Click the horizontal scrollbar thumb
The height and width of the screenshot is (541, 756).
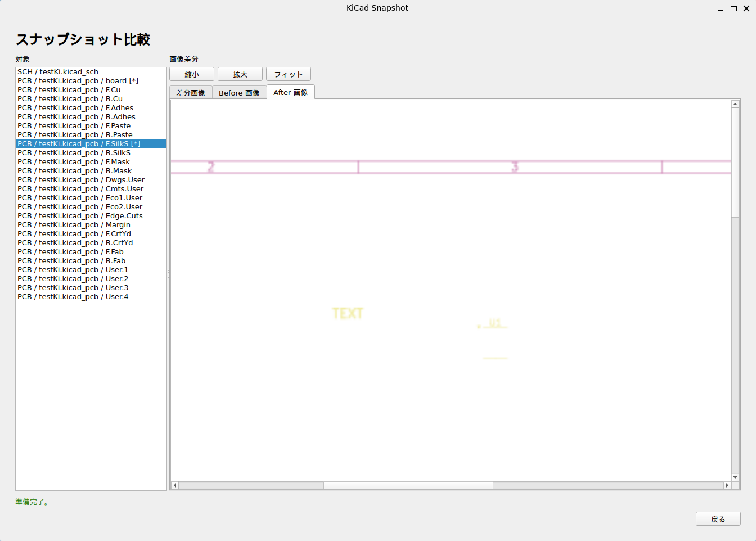408,485
